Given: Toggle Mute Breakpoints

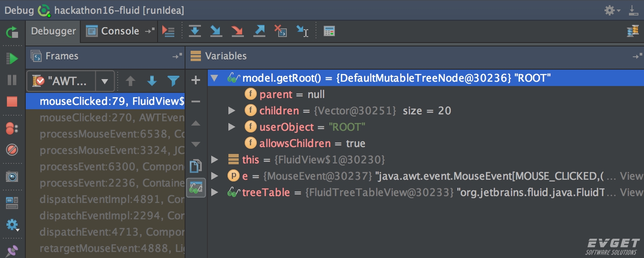Looking at the screenshot, I should click(12, 150).
